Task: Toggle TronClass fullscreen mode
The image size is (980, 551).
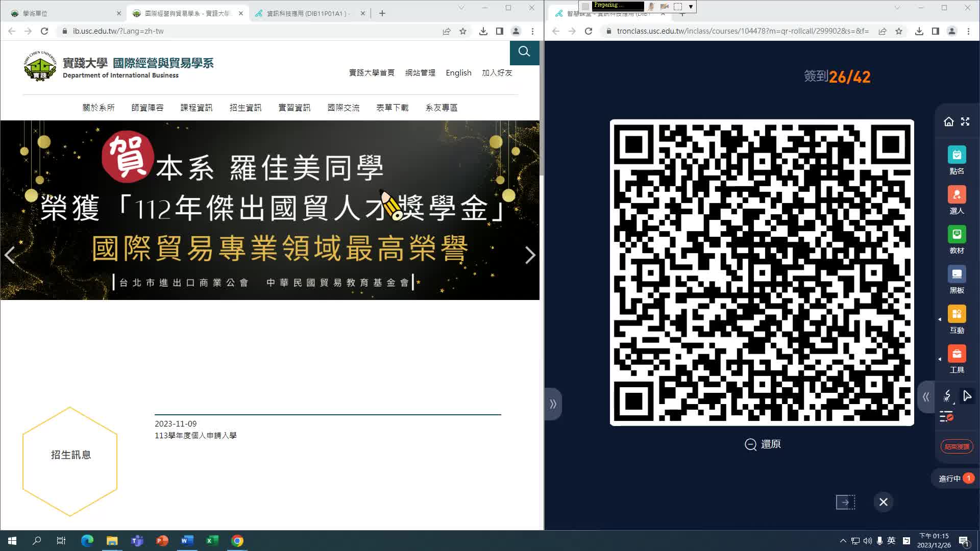Action: [x=965, y=121]
